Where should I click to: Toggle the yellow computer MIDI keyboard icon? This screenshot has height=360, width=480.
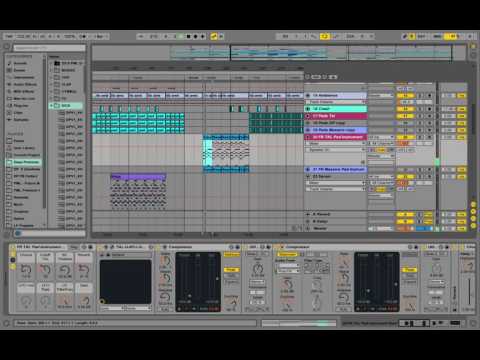point(412,36)
